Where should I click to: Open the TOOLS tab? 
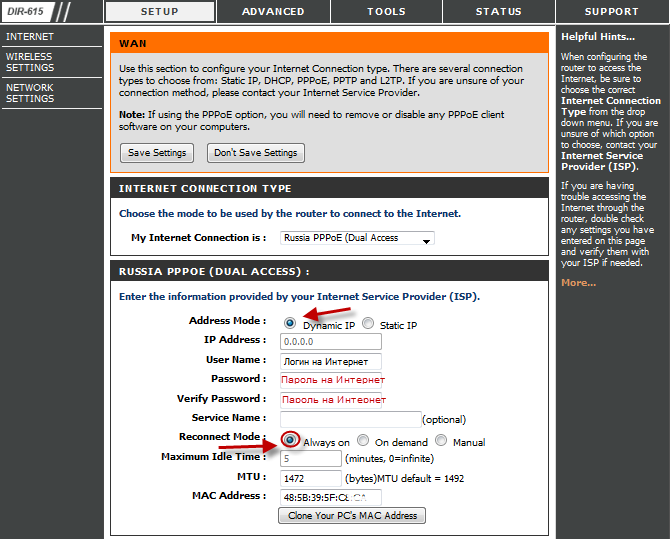(386, 12)
